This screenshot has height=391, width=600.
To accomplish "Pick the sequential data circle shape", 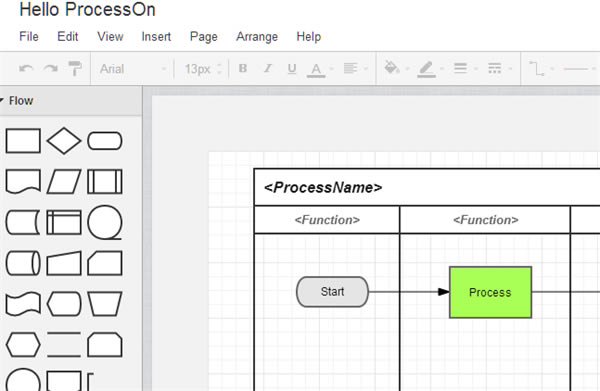I will click(x=105, y=222).
